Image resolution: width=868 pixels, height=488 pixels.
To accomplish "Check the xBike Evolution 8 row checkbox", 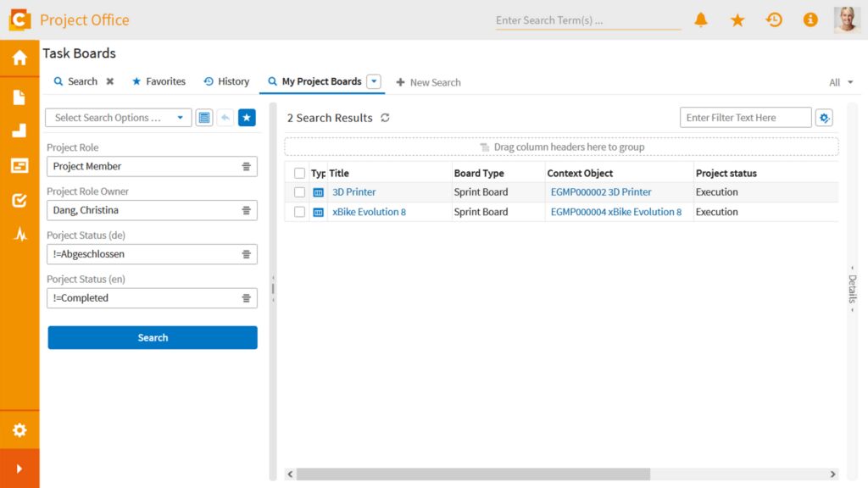I will coord(298,212).
